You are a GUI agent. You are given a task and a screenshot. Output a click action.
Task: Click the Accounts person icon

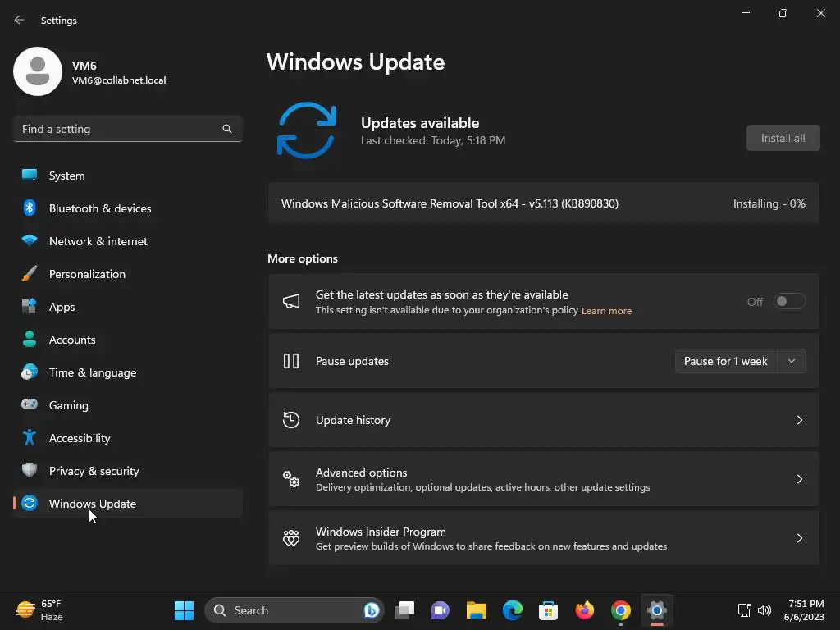(30, 339)
